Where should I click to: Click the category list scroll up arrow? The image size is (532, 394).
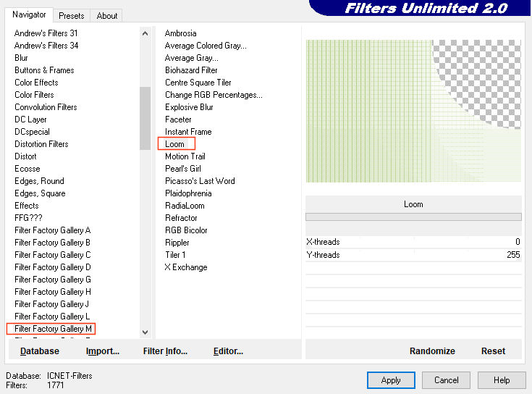point(145,33)
